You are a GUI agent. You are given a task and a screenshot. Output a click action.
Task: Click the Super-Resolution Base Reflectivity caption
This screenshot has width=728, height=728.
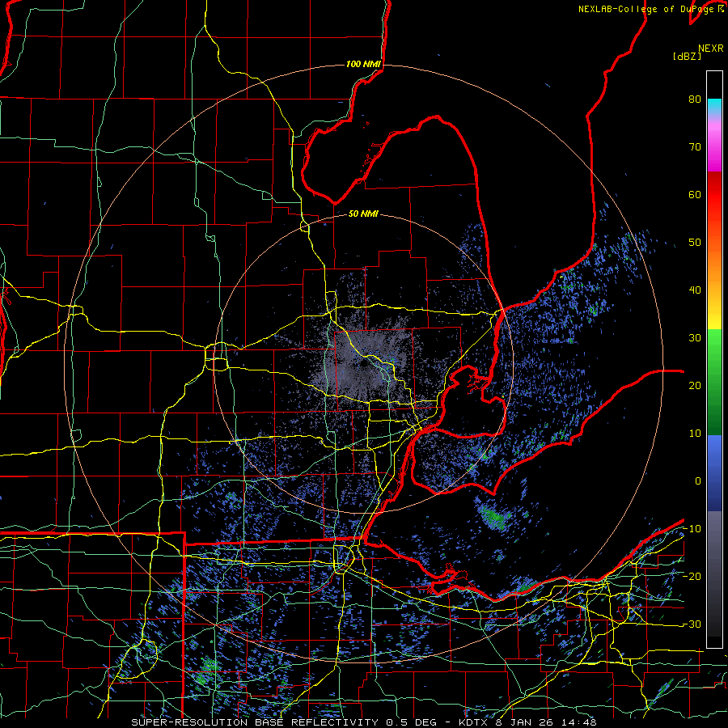[x=364, y=722]
